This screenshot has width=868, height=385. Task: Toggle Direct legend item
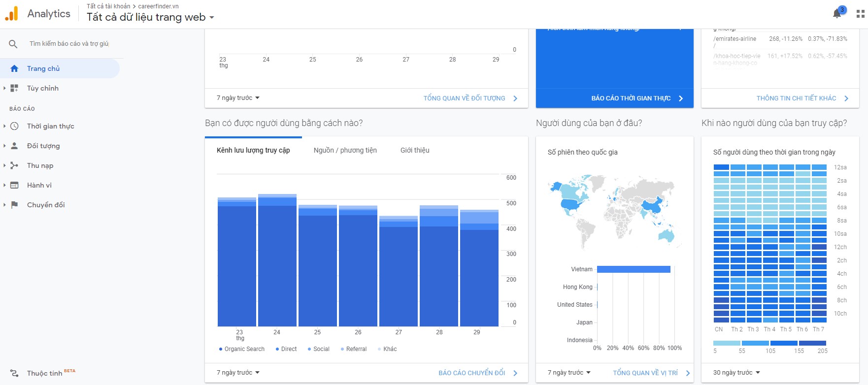(286, 349)
